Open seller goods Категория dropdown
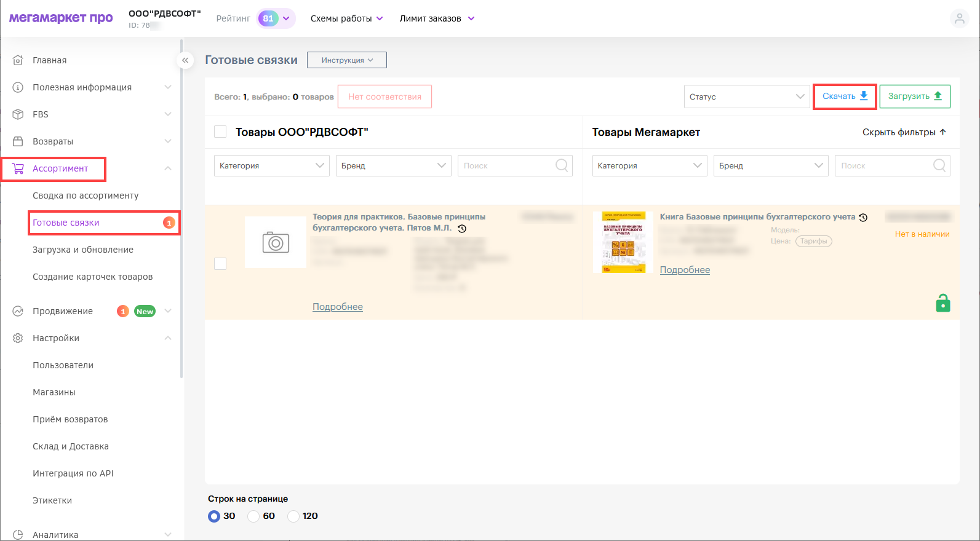The image size is (980, 541). [x=271, y=165]
